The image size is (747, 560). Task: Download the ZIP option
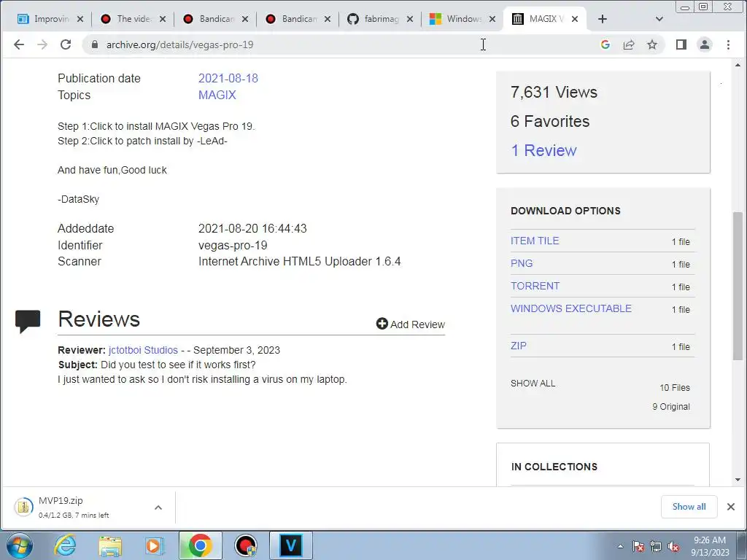pos(519,346)
